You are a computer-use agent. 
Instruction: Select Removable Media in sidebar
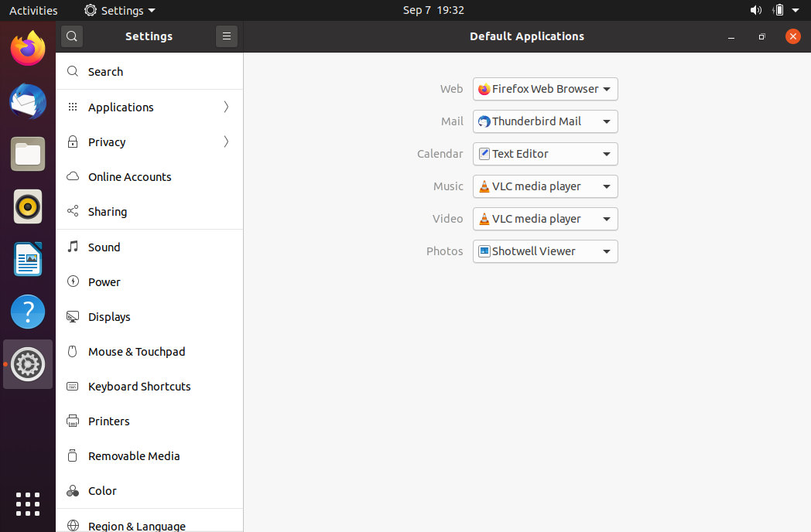[149, 456]
